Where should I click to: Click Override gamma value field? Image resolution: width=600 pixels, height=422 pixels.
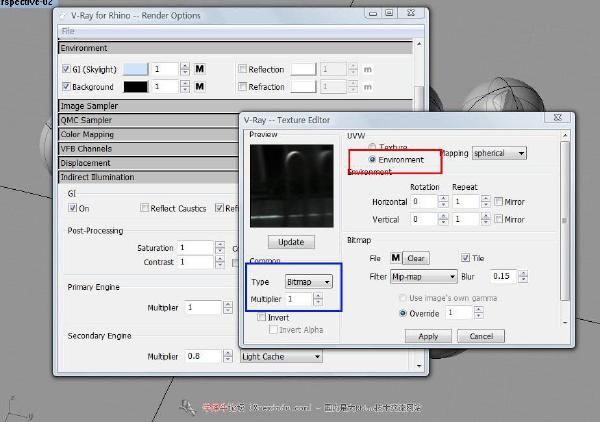point(459,313)
